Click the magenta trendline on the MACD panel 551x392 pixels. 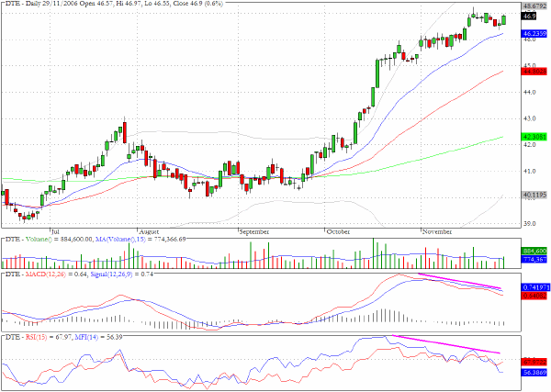(460, 281)
